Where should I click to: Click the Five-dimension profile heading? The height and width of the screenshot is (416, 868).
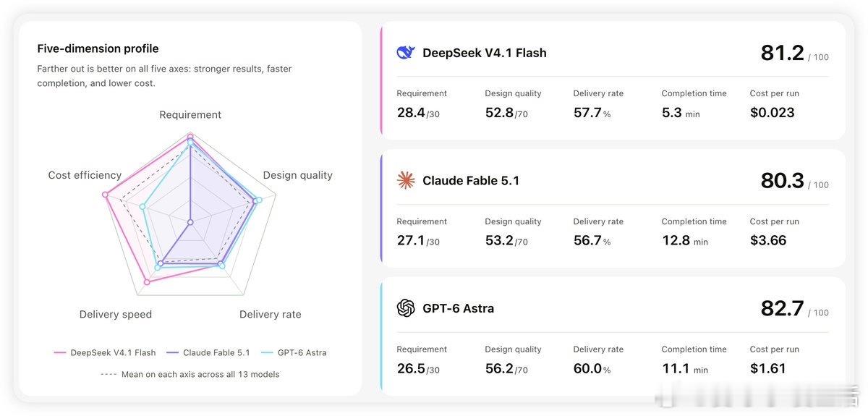98,48
